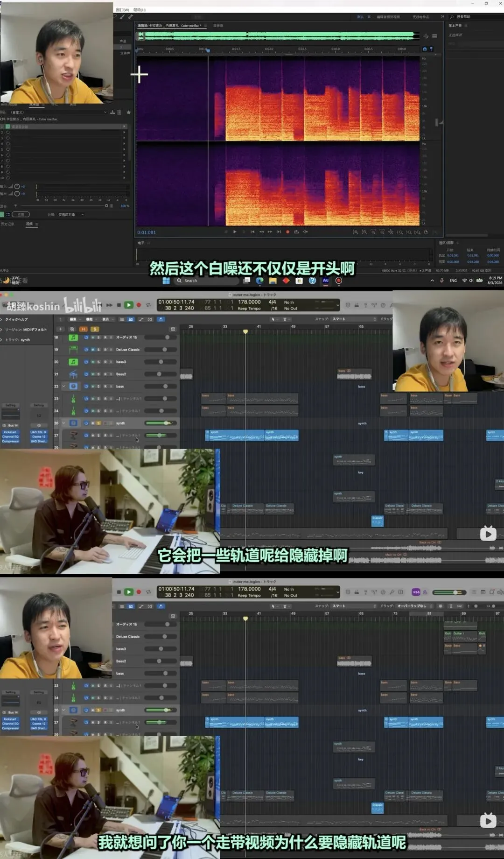The height and width of the screenshot is (859, 504).
Task: Click the red Record button in the middle Logic frame
Action: 139,305
